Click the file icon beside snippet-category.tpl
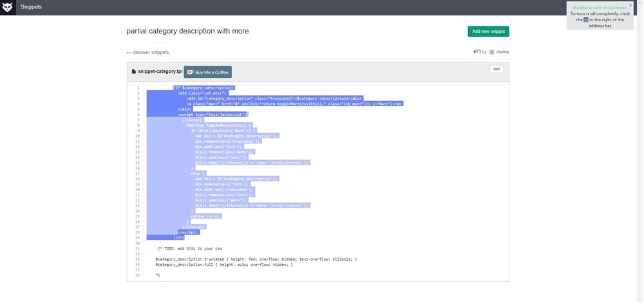Screen dimensions: 644x303 coord(134,71)
